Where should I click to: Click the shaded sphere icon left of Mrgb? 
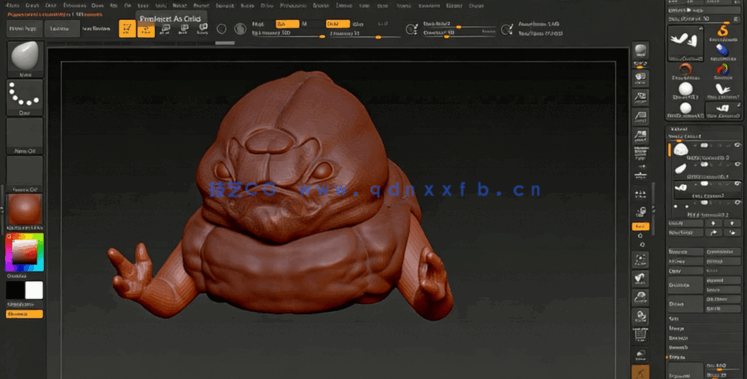tap(240, 29)
